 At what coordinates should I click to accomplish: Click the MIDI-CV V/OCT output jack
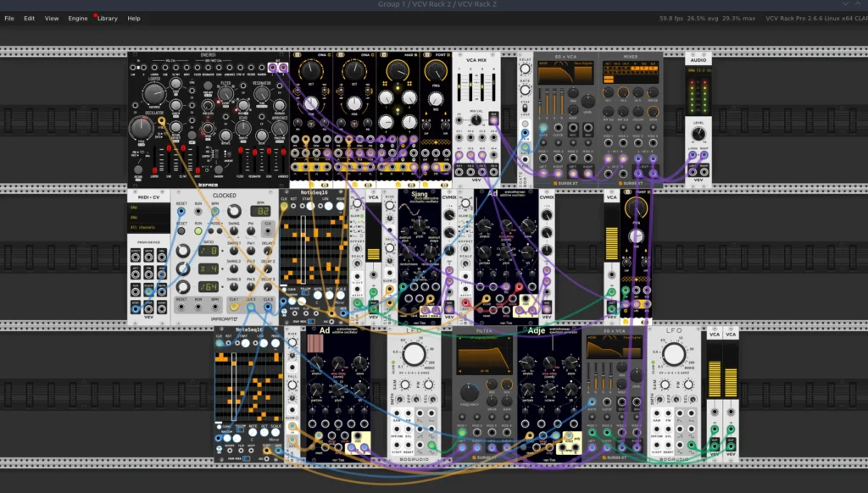[136, 256]
